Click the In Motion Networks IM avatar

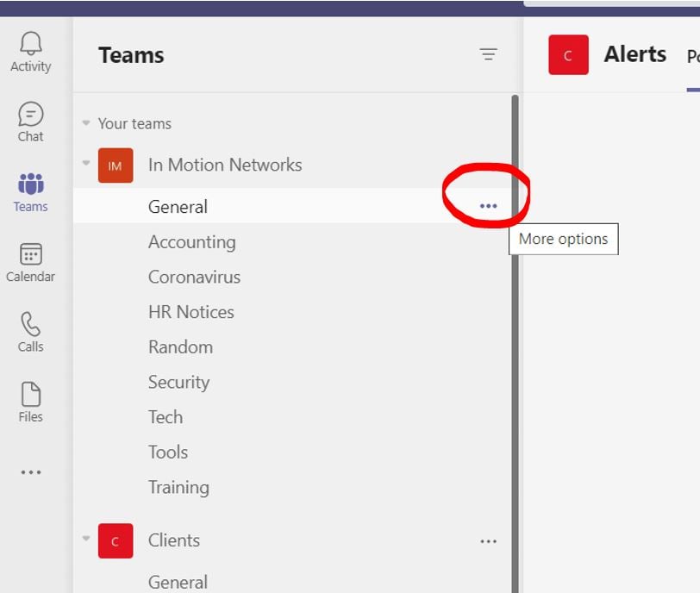click(x=116, y=165)
